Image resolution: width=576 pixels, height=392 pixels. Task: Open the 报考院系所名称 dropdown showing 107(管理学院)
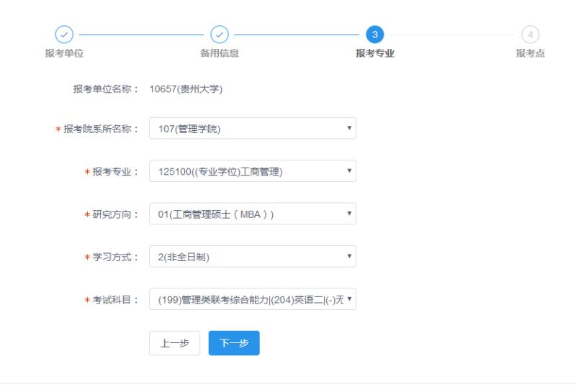click(252, 129)
